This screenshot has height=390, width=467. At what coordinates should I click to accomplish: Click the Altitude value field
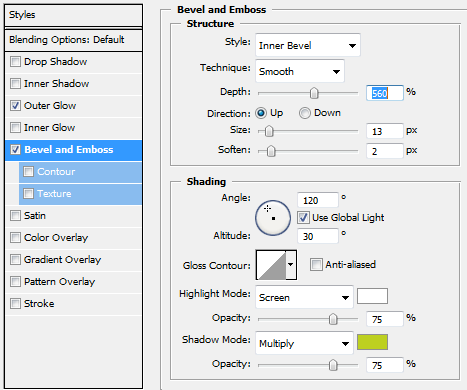click(318, 236)
